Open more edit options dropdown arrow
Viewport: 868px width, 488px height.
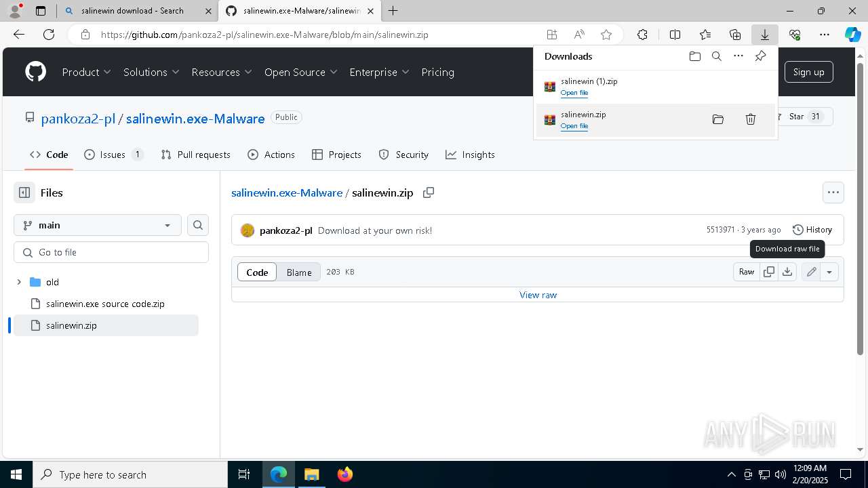(829, 272)
